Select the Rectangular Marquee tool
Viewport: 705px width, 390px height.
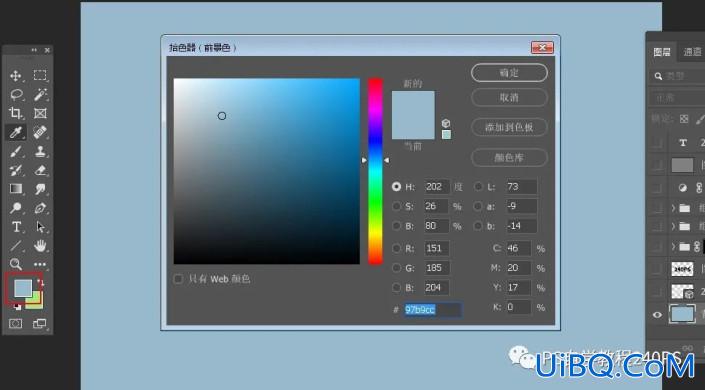pos(40,76)
